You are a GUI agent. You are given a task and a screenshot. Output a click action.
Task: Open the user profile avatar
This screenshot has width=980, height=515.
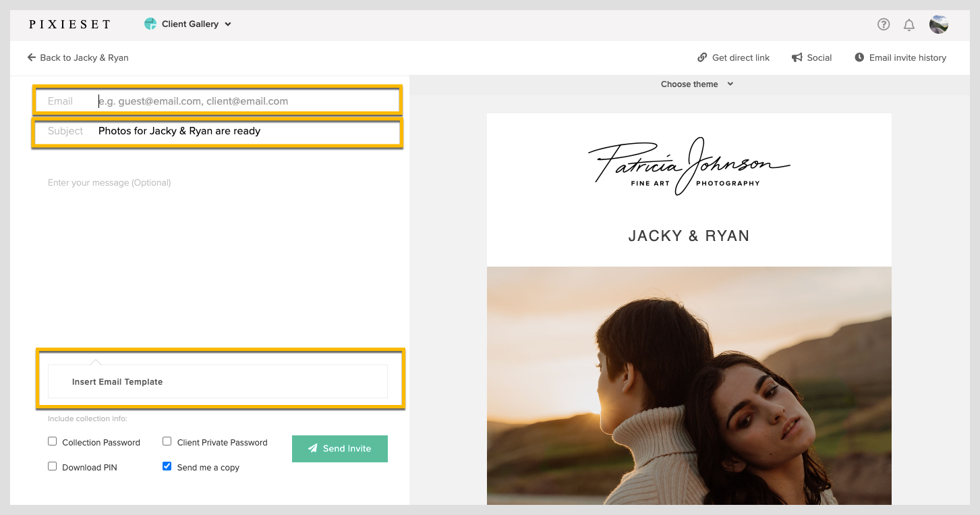point(939,24)
